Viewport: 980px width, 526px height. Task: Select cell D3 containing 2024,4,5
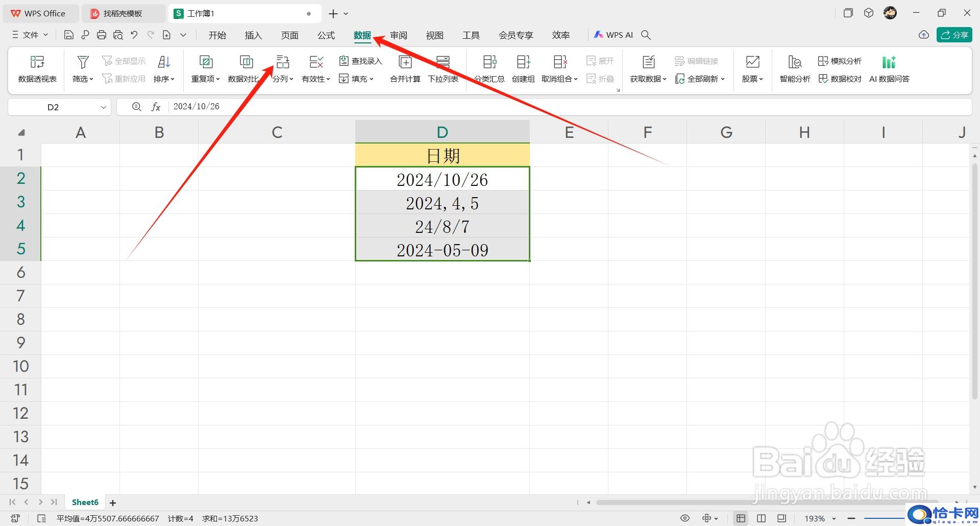(443, 203)
